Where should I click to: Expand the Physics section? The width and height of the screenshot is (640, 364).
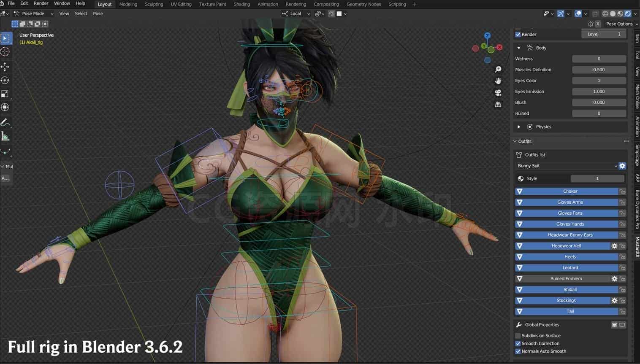[519, 127]
